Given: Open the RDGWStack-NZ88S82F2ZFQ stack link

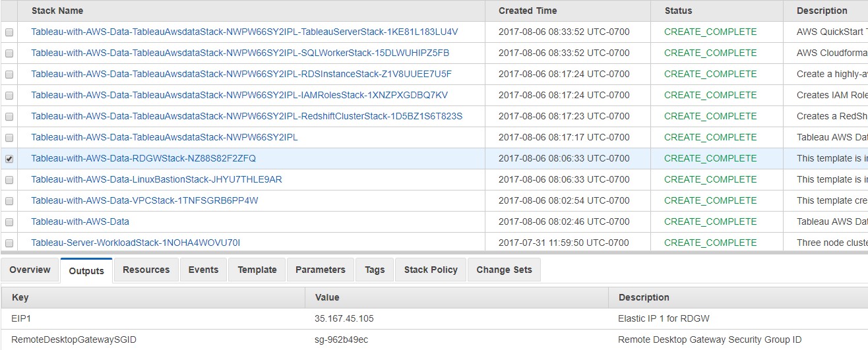Looking at the screenshot, I should (143, 158).
